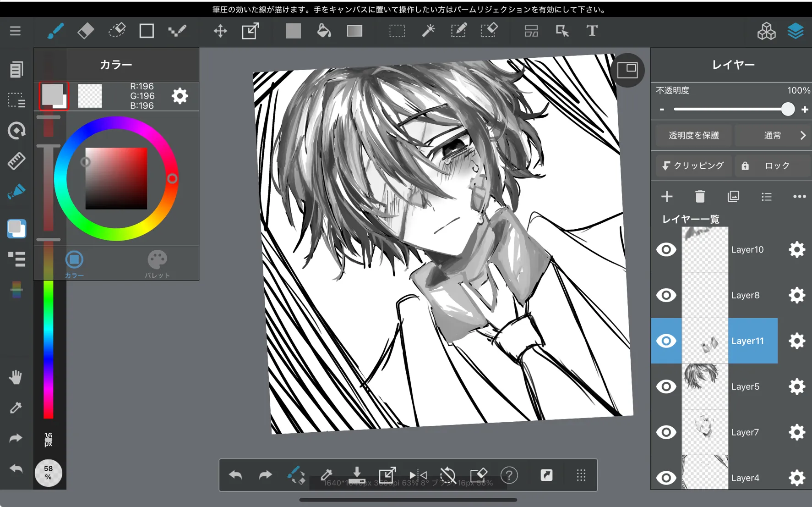Screen dimensions: 812x507
Task: Reset canvas rotation in bottom bar
Action: point(448,475)
